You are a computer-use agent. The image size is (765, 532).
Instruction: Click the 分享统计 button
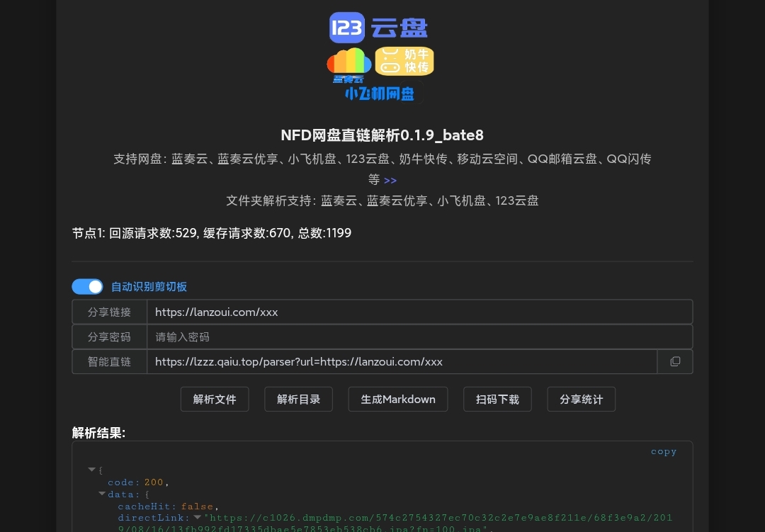582,400
